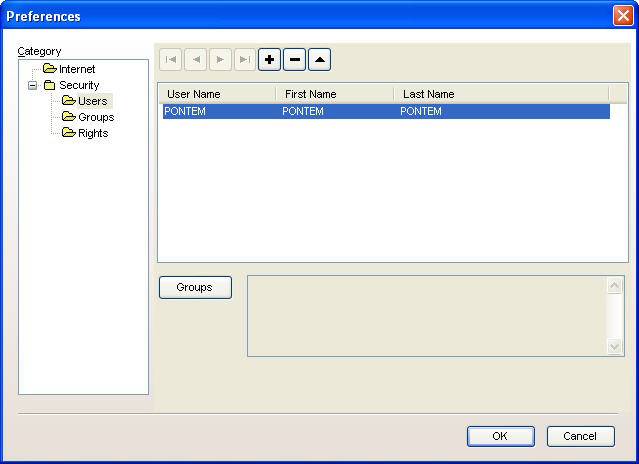Select PONTEM in First Name column
This screenshot has width=639, height=464.
click(303, 111)
